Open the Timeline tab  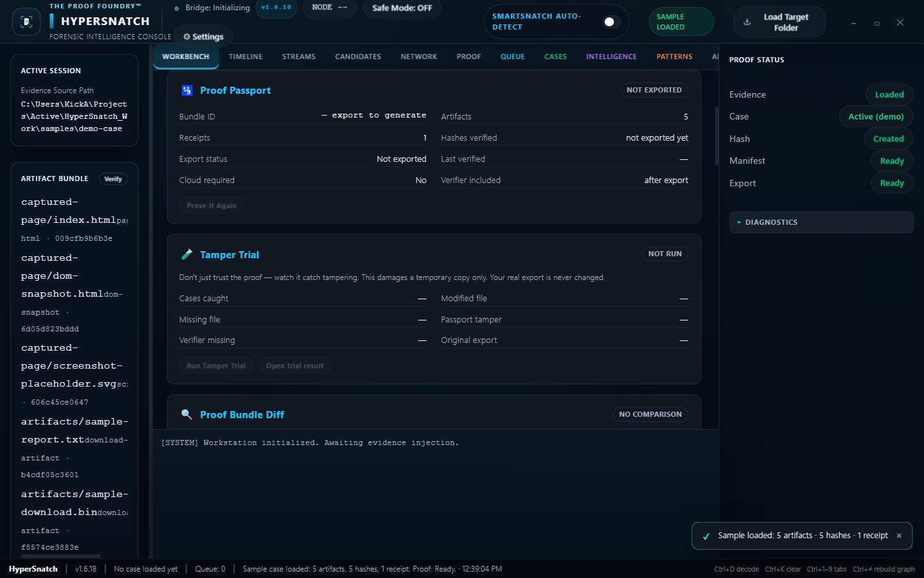click(x=246, y=57)
